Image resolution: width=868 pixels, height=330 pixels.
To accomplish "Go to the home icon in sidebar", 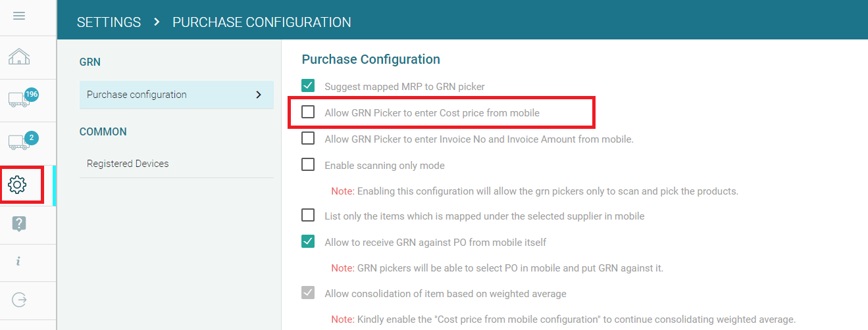I will click(18, 57).
